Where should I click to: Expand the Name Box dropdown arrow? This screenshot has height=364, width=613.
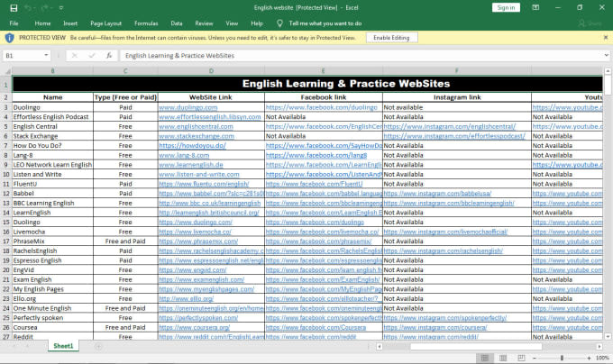46,56
